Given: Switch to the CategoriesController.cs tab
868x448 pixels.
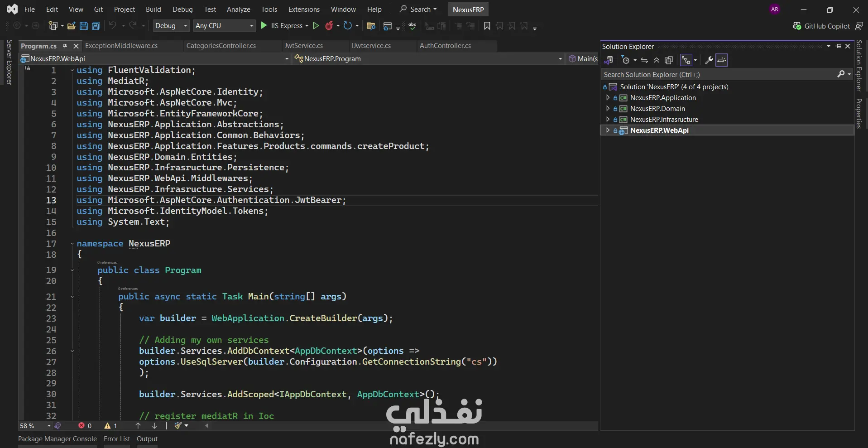Looking at the screenshot, I should [221, 46].
